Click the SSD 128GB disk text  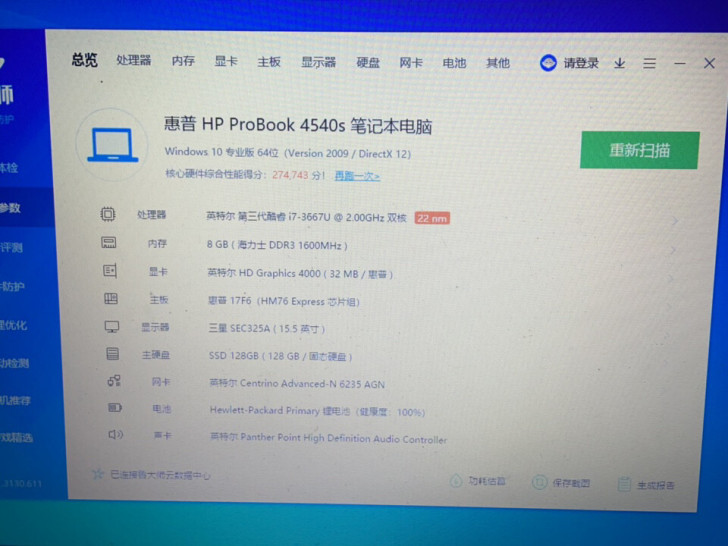[280, 356]
